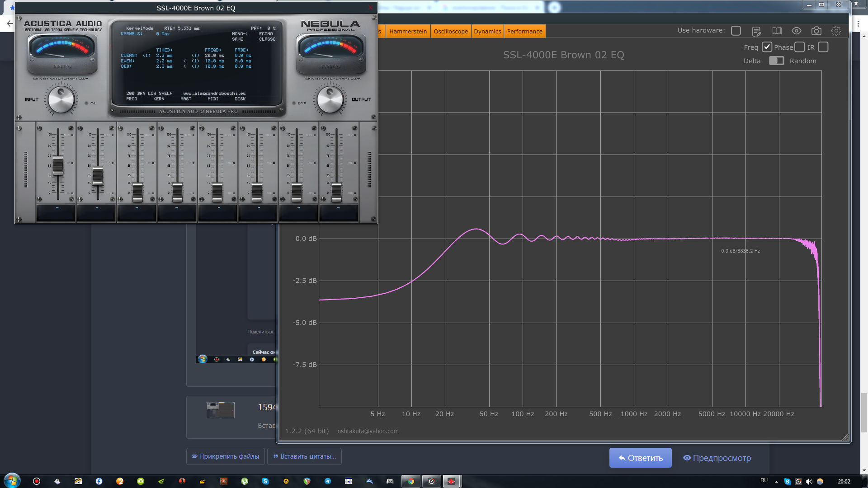Click the Ответить reply button
Screen dimensions: 868x488
[x=640, y=458]
